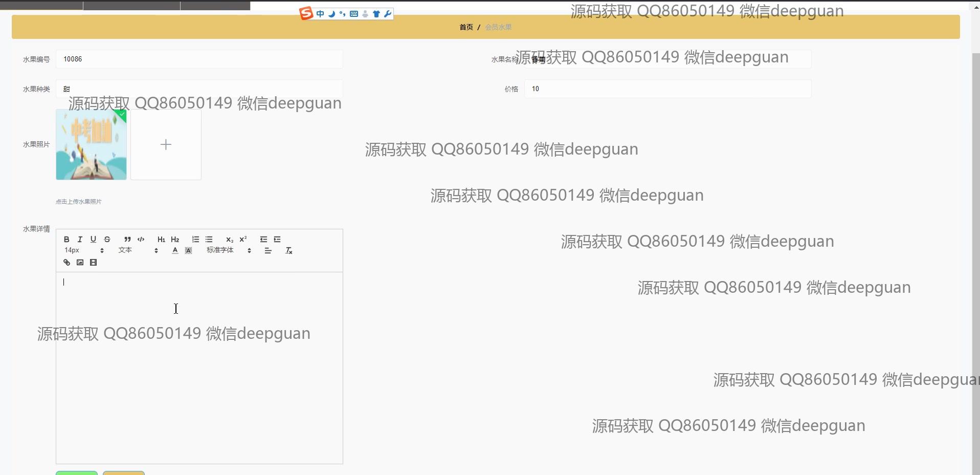Clear text formatting

(x=288, y=251)
